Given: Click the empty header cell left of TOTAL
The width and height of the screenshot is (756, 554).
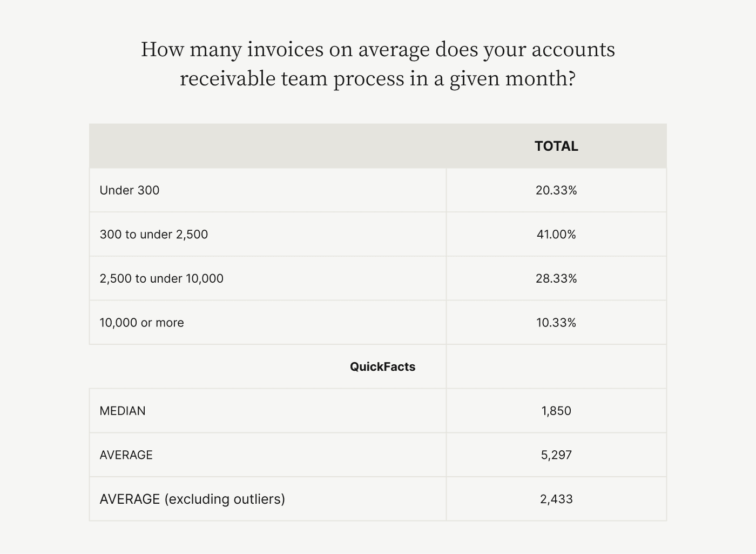Looking at the screenshot, I should point(268,146).
